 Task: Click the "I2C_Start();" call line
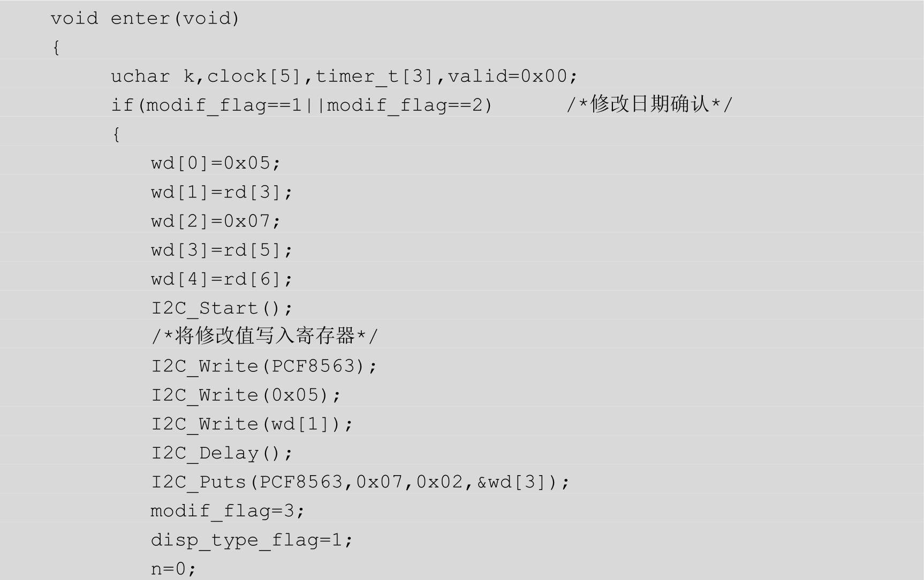(222, 308)
